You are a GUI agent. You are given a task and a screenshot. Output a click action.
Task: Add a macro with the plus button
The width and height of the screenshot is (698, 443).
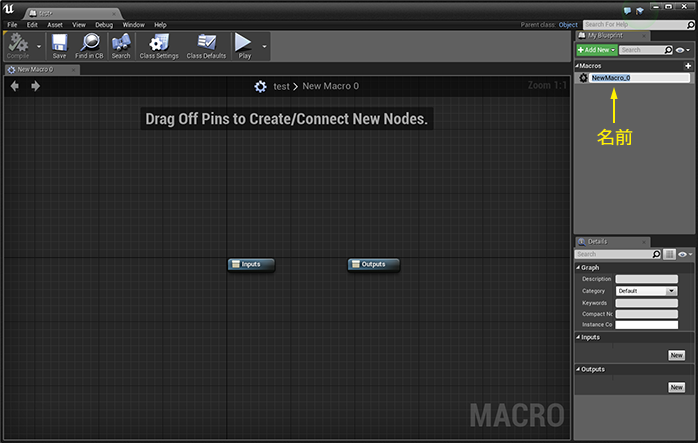(x=688, y=66)
